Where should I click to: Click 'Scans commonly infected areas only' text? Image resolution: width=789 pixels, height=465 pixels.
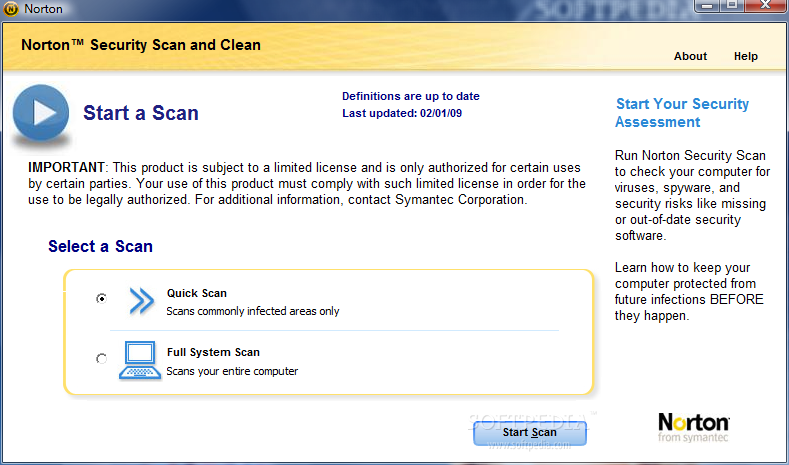click(253, 312)
